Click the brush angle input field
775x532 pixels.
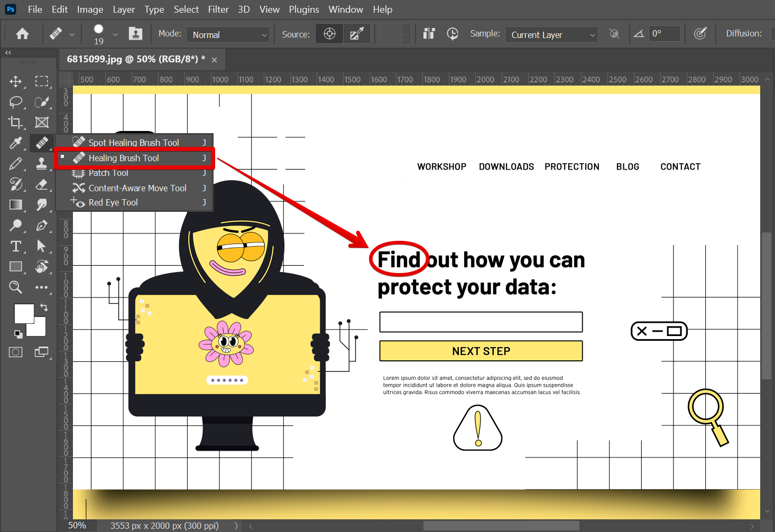664,34
